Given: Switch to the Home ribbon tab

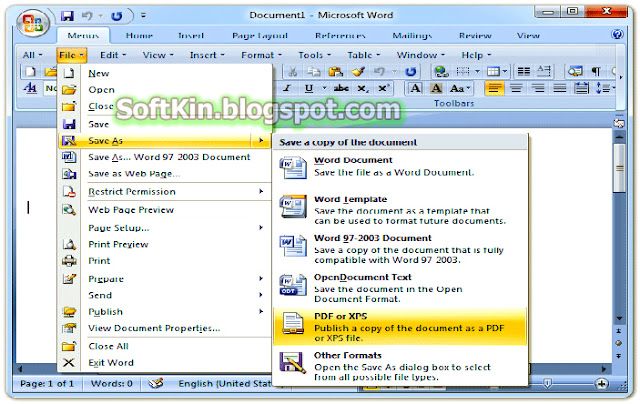Looking at the screenshot, I should 139,36.
